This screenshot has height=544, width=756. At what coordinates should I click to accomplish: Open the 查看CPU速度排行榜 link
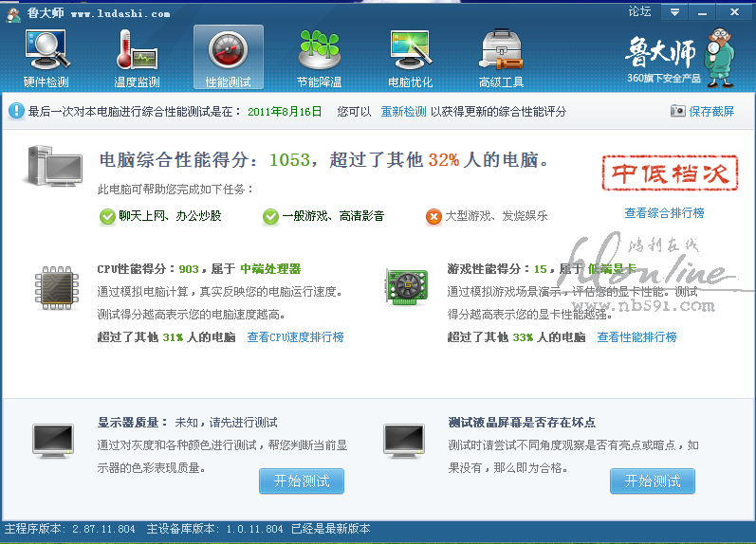[x=295, y=337]
